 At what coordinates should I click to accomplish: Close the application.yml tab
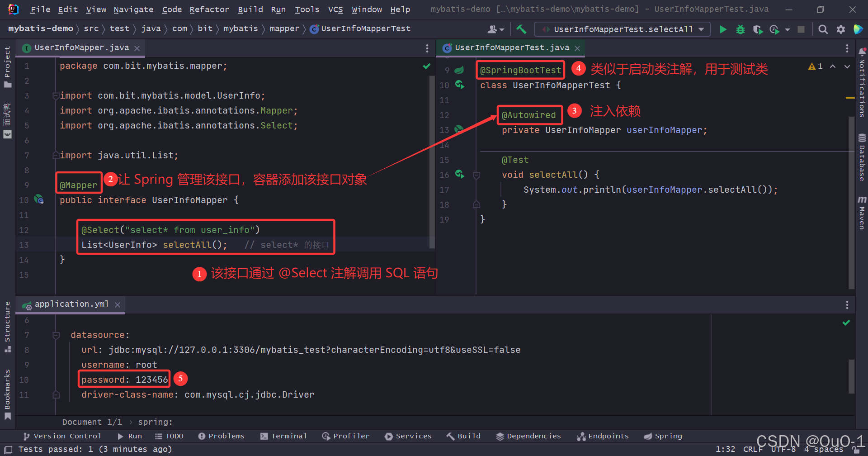pyautogui.click(x=118, y=305)
